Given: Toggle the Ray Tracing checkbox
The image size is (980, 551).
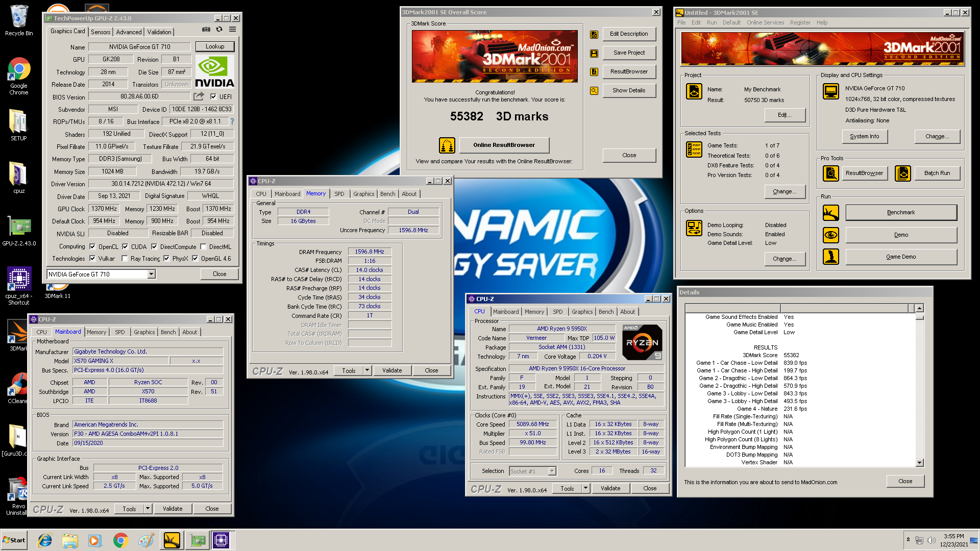Looking at the screenshot, I should click(125, 259).
